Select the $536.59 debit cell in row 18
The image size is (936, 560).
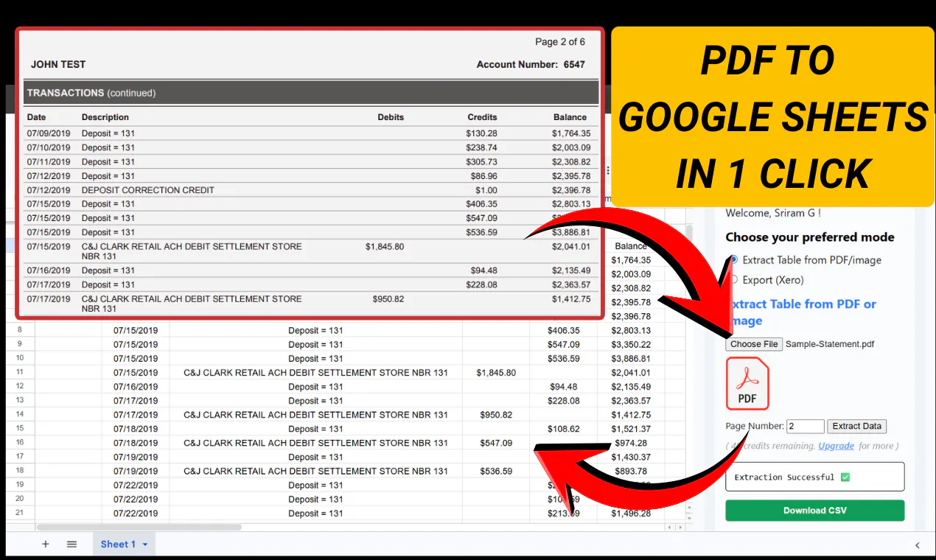(496, 471)
